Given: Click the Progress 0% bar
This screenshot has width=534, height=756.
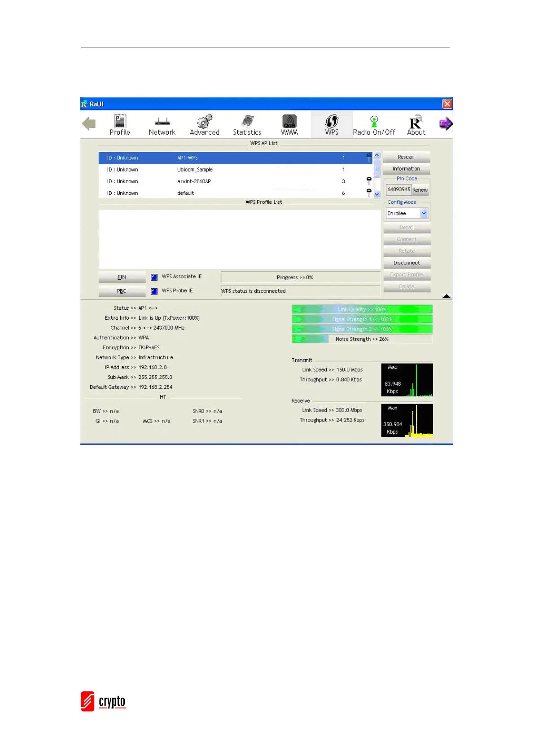Looking at the screenshot, I should [300, 277].
